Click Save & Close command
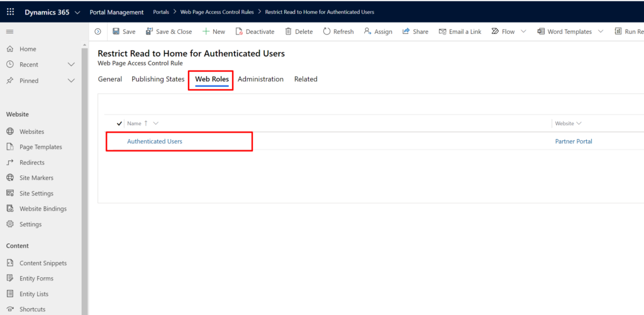 169,31
